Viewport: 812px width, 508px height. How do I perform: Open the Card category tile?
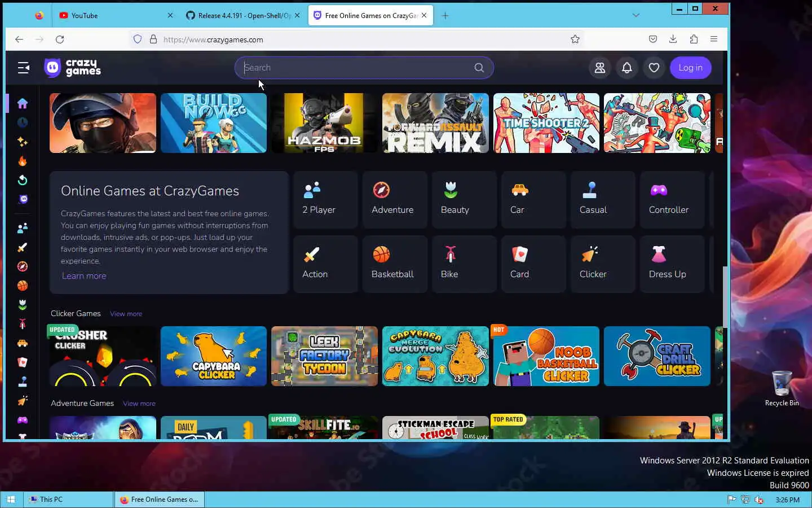[x=533, y=264]
